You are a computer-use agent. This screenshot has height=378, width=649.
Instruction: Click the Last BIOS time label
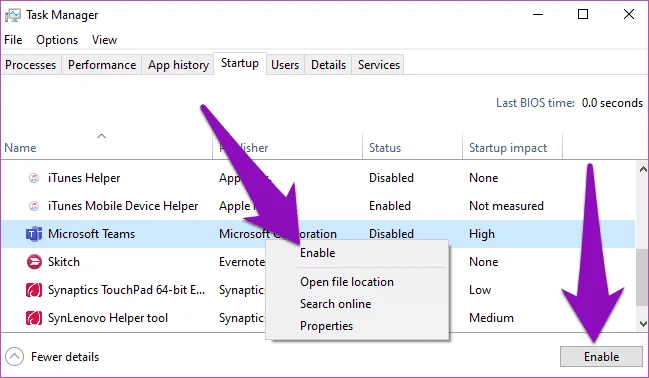point(535,103)
